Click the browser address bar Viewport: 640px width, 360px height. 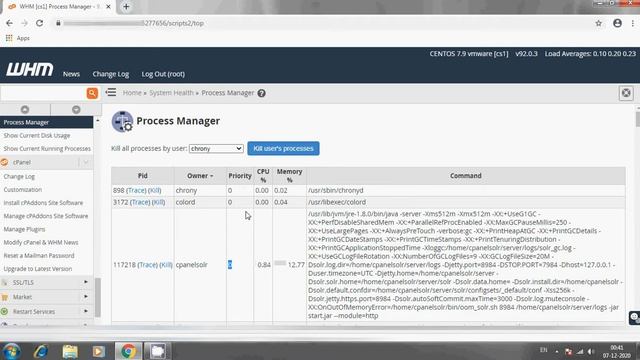pos(322,23)
